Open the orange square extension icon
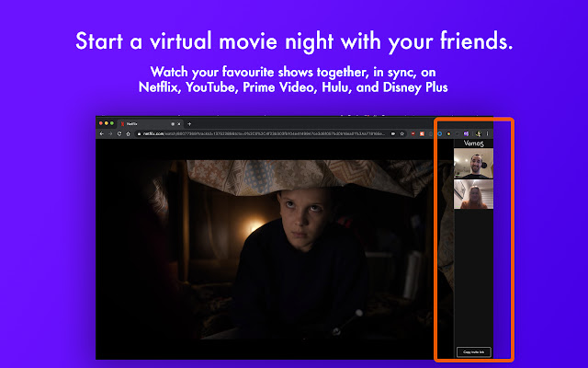The width and height of the screenshot is (588, 368). pyautogui.click(x=422, y=133)
